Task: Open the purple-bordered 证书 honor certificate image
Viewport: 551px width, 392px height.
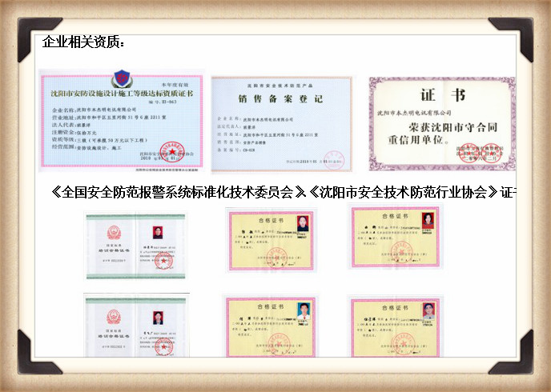Action: (440, 123)
